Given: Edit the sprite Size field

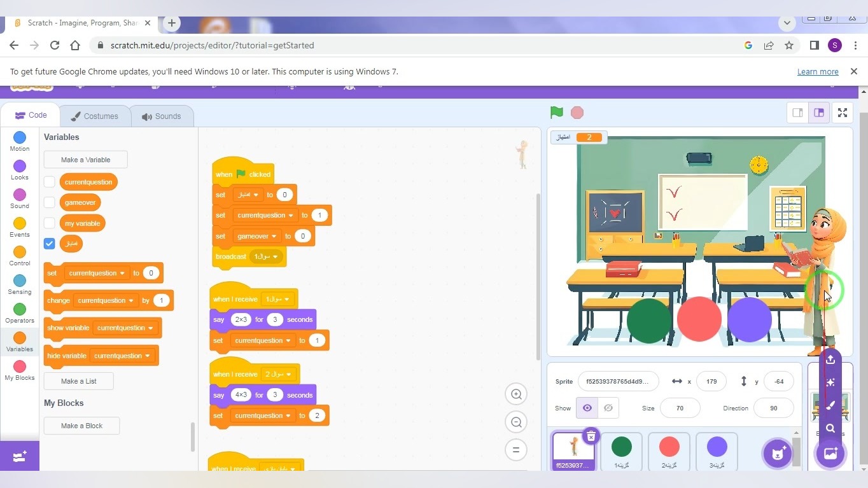Looking at the screenshot, I should point(680,408).
